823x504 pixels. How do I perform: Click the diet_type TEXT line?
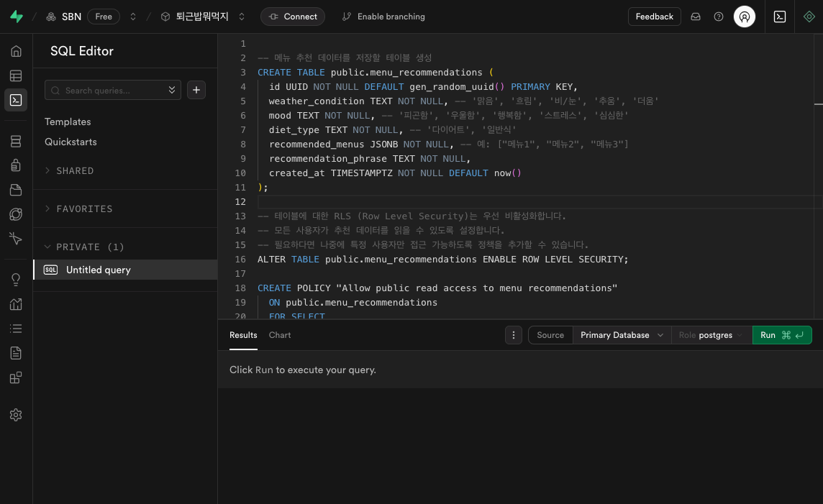point(393,129)
